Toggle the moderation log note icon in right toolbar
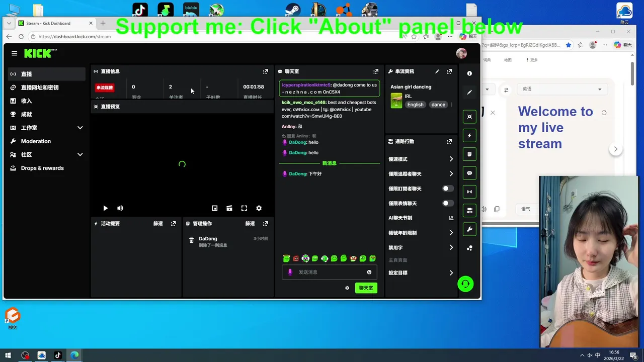Image resolution: width=644 pixels, height=362 pixels. click(469, 154)
